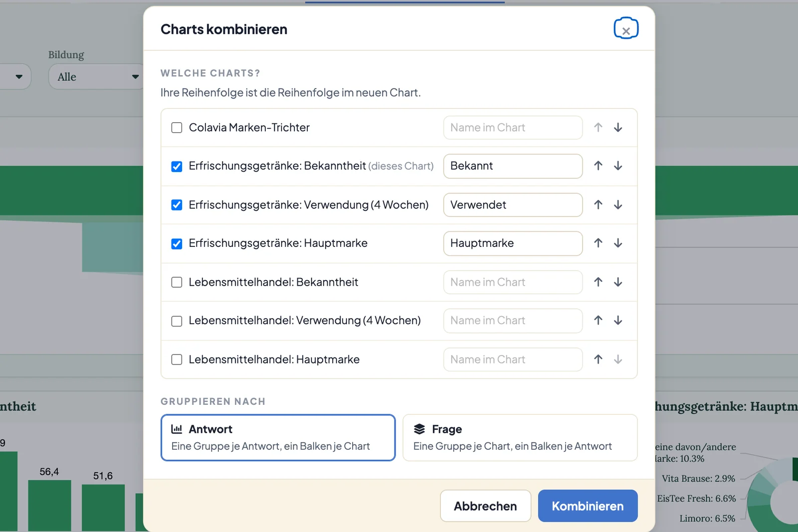Screen dimensions: 798x532
Task: Check the Colavia Marken-Trichter checkbox
Action: pos(177,128)
